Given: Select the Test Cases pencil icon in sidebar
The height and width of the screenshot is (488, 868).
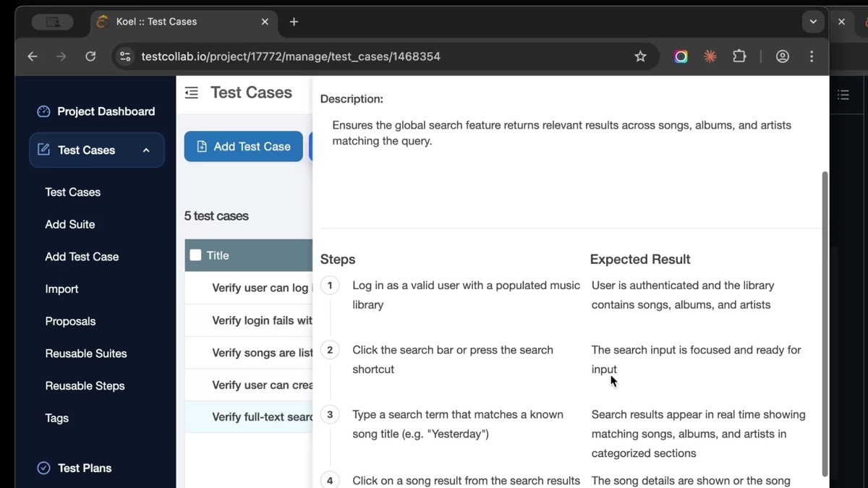Looking at the screenshot, I should [x=43, y=150].
